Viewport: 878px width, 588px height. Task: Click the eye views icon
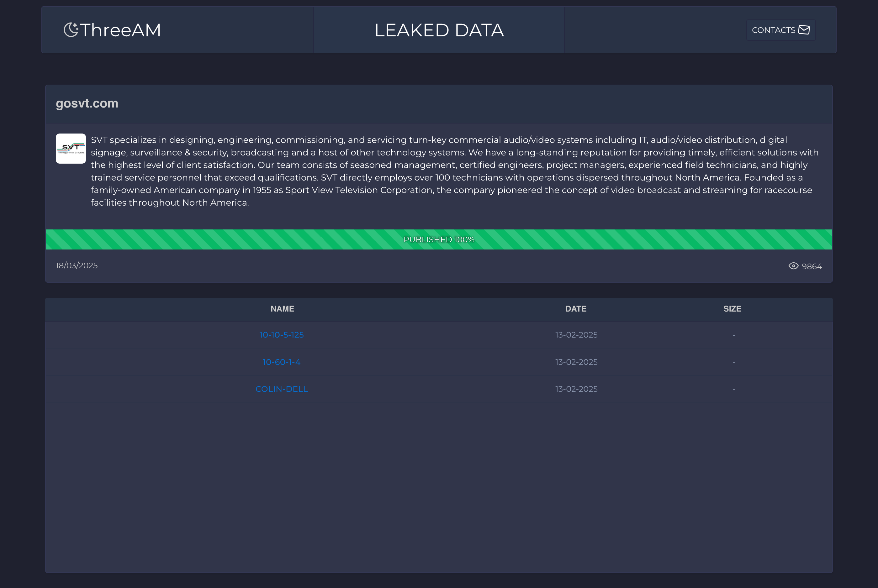[x=794, y=266]
